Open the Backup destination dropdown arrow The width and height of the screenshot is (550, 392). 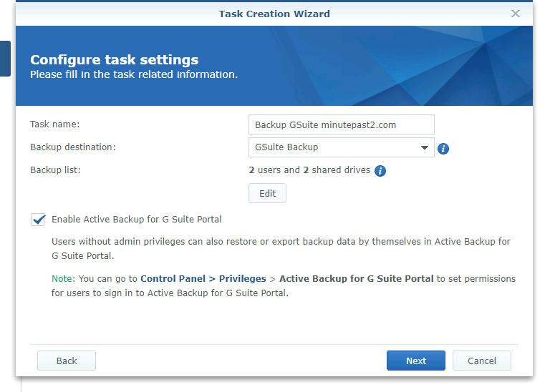[425, 148]
